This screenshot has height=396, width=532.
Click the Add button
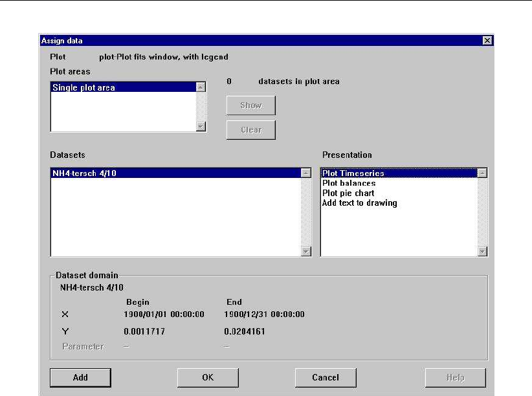(x=80, y=378)
